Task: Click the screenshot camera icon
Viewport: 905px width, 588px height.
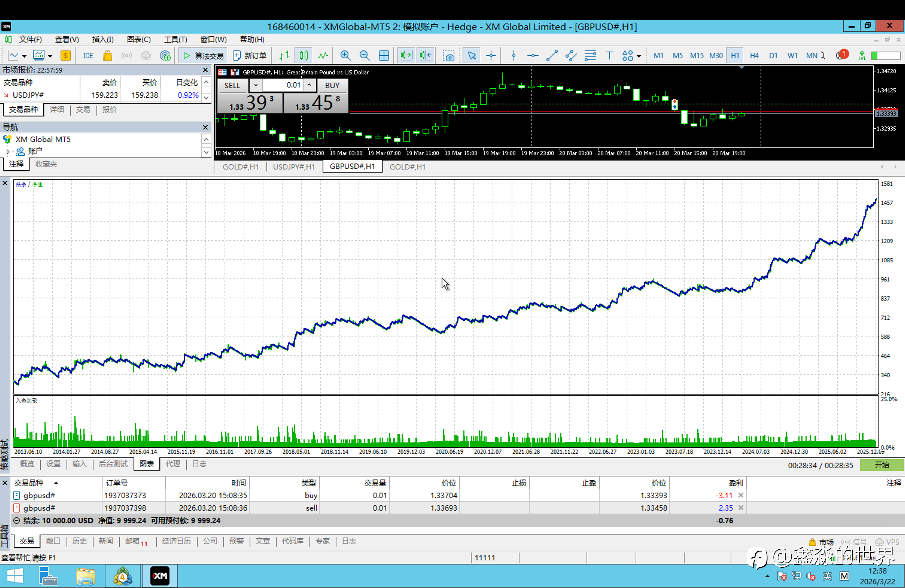Action: click(x=449, y=55)
